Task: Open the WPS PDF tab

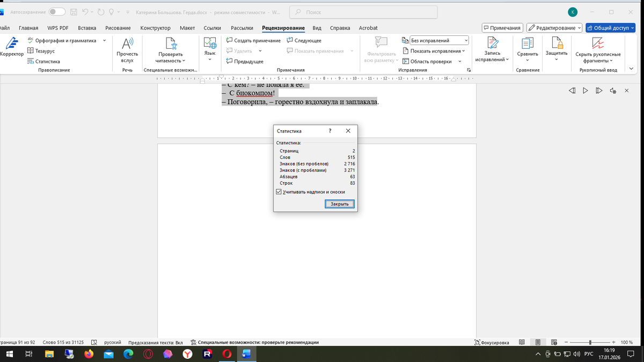Action: [58, 28]
